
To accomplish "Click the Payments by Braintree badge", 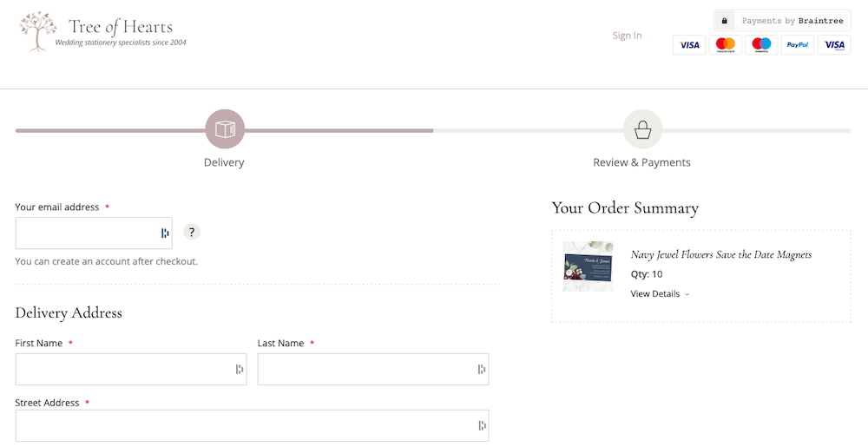I will [x=782, y=21].
